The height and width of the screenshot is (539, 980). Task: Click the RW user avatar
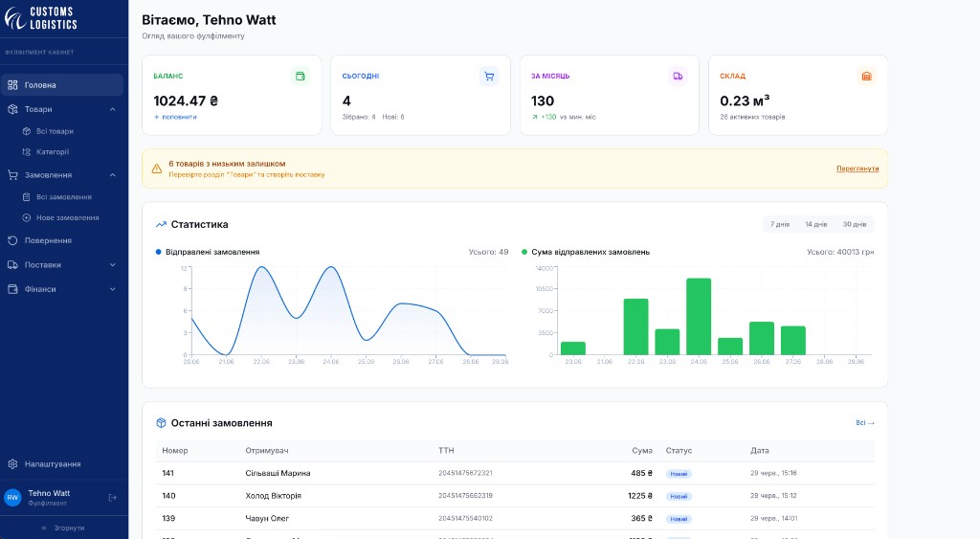(x=12, y=498)
